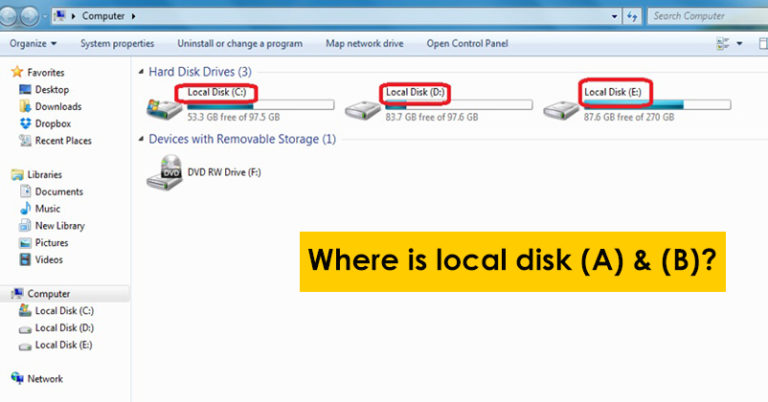
Task: Click the Dropbox icon in Favorites
Action: click(x=26, y=124)
